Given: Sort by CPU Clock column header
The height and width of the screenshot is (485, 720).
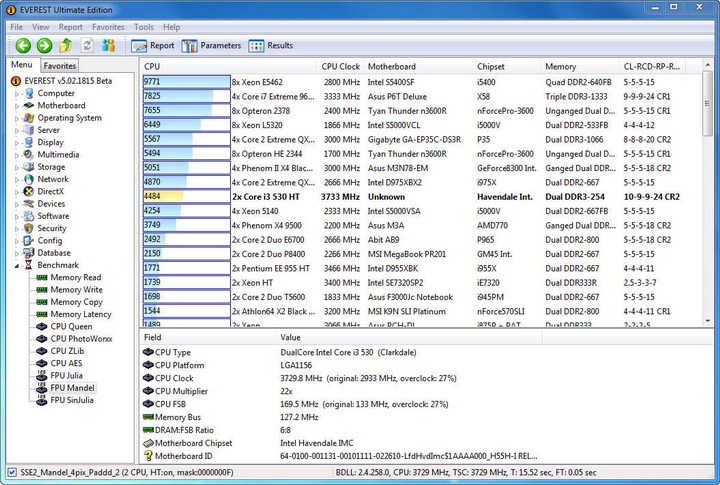Looking at the screenshot, I should click(x=340, y=67).
